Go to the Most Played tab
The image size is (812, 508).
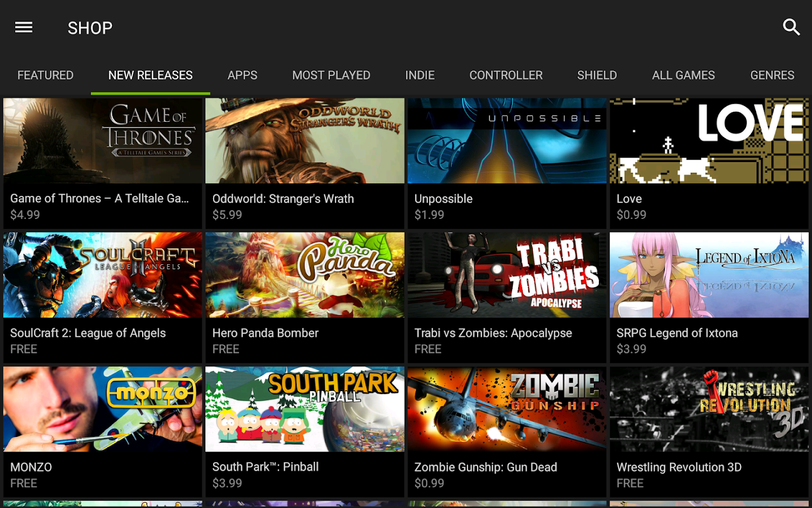coord(331,75)
